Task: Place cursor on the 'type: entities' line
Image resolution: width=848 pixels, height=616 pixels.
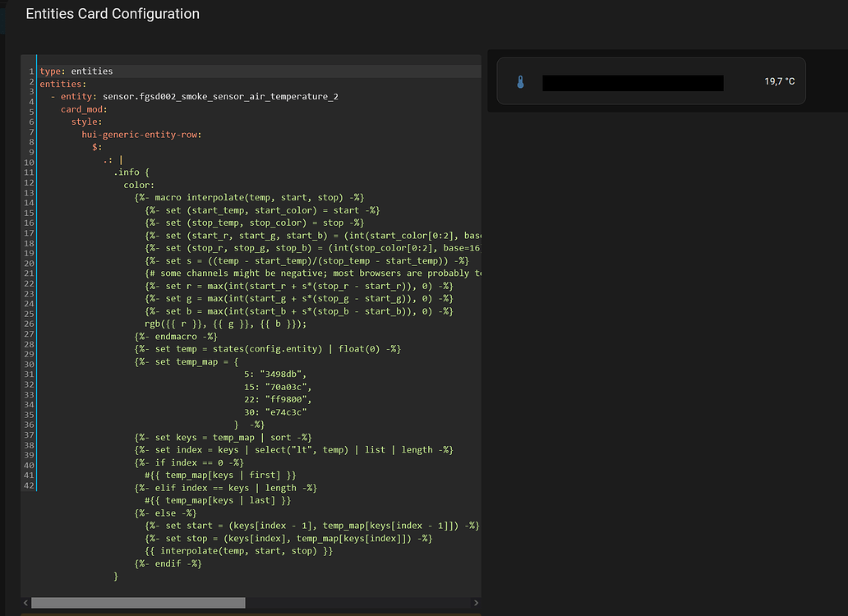Action: pos(76,71)
